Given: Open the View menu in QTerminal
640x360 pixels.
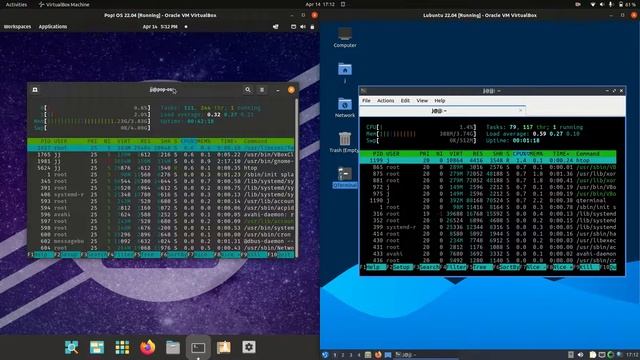Looking at the screenshot, I should [x=422, y=100].
